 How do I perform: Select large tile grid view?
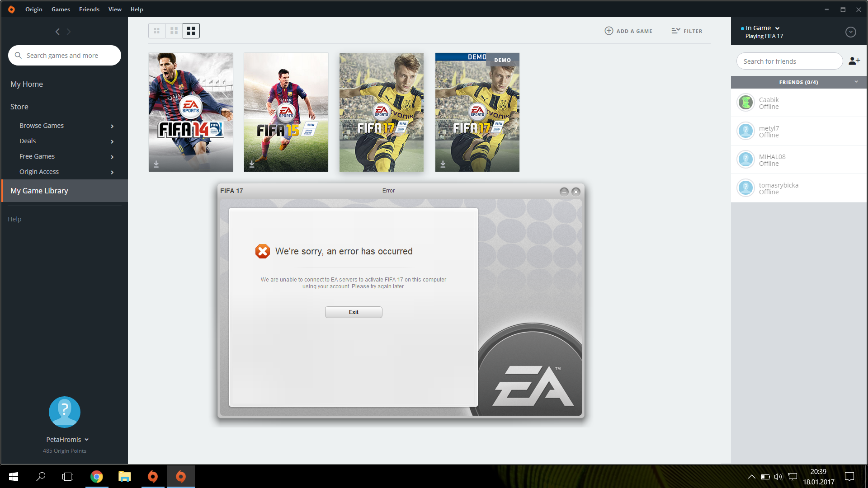(x=191, y=31)
